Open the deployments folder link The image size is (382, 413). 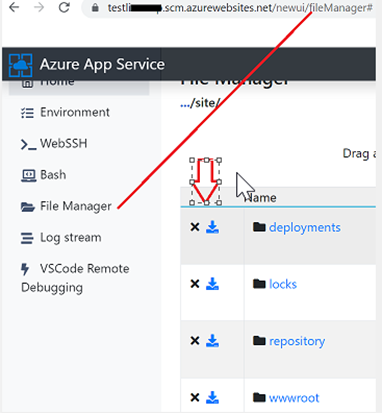pos(305,228)
